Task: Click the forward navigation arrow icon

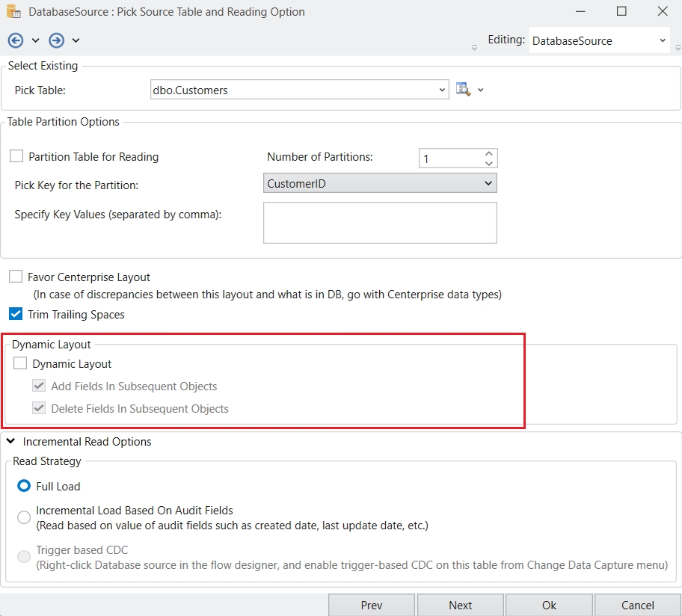Action: [56, 40]
